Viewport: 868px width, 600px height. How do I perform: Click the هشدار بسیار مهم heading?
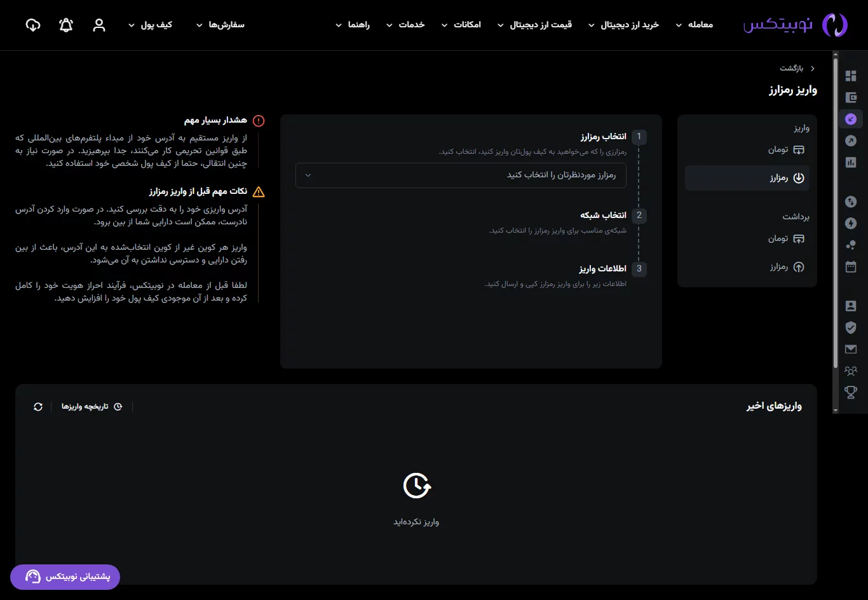[215, 121]
